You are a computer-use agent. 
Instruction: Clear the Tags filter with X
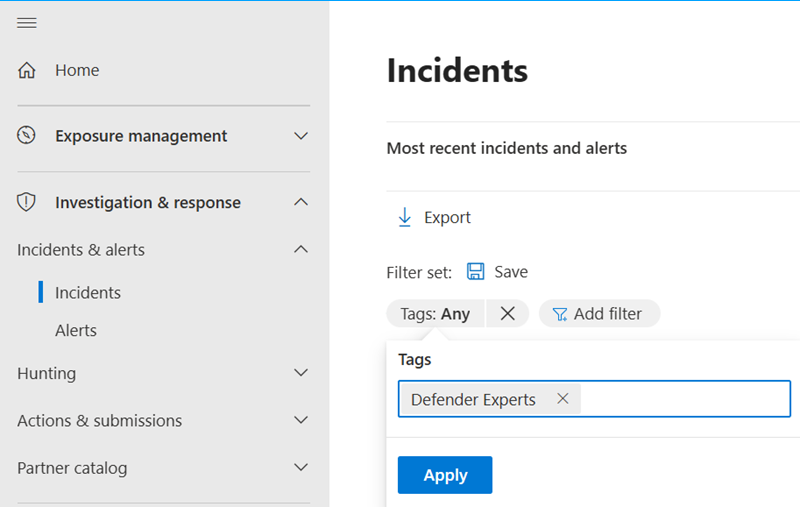coord(508,314)
